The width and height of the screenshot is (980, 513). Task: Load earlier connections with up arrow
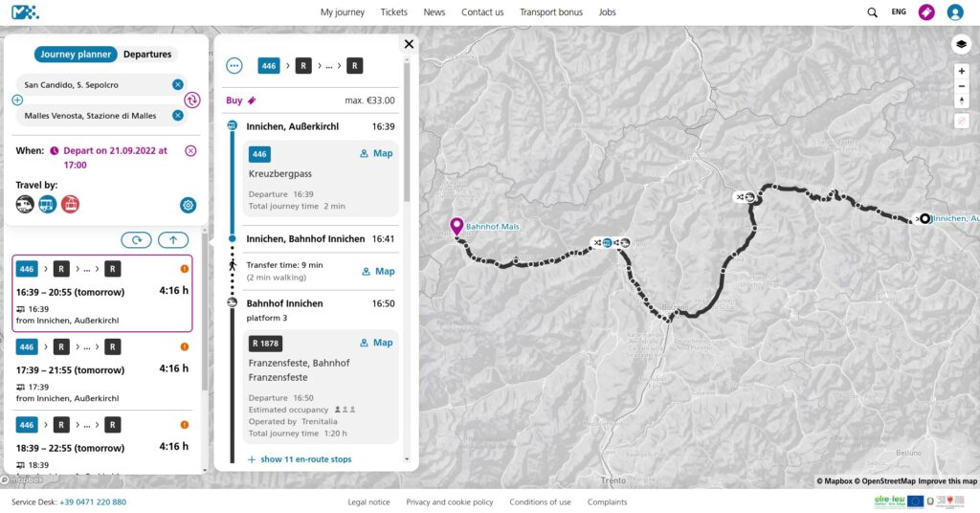173,240
